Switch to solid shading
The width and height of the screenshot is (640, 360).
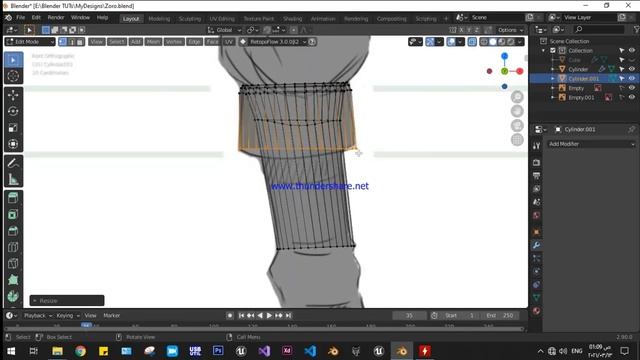pyautogui.click(x=493, y=42)
